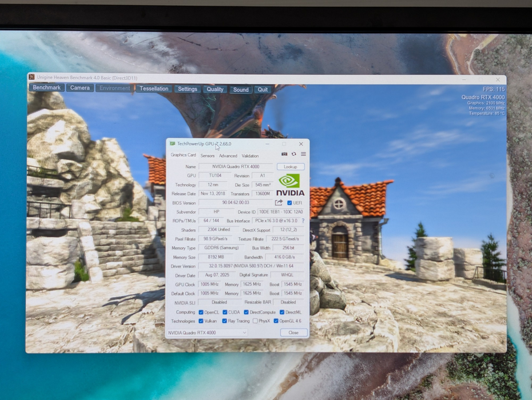This screenshot has width=532, height=400.
Task: Click the Subvendor HP value
Action: click(216, 212)
